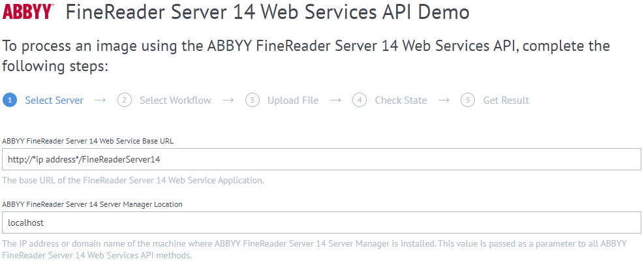Click the step 2 circle icon

(125, 100)
